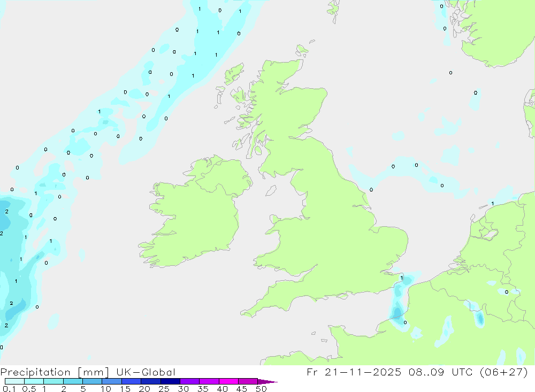Click the legend value "30"
535x392 pixels.
click(184, 389)
